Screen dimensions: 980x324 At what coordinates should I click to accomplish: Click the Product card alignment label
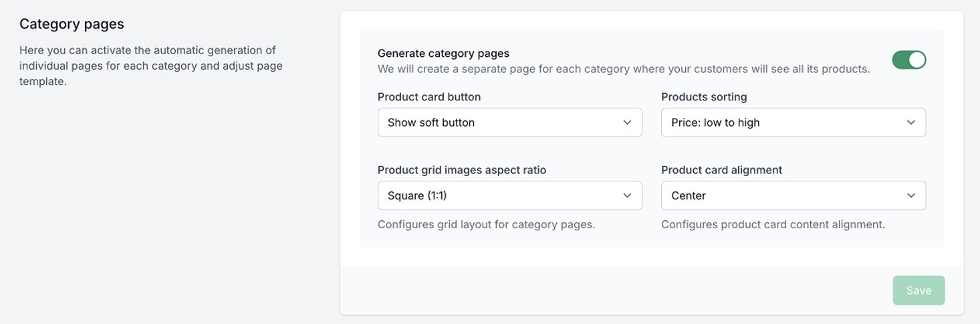[x=721, y=170]
